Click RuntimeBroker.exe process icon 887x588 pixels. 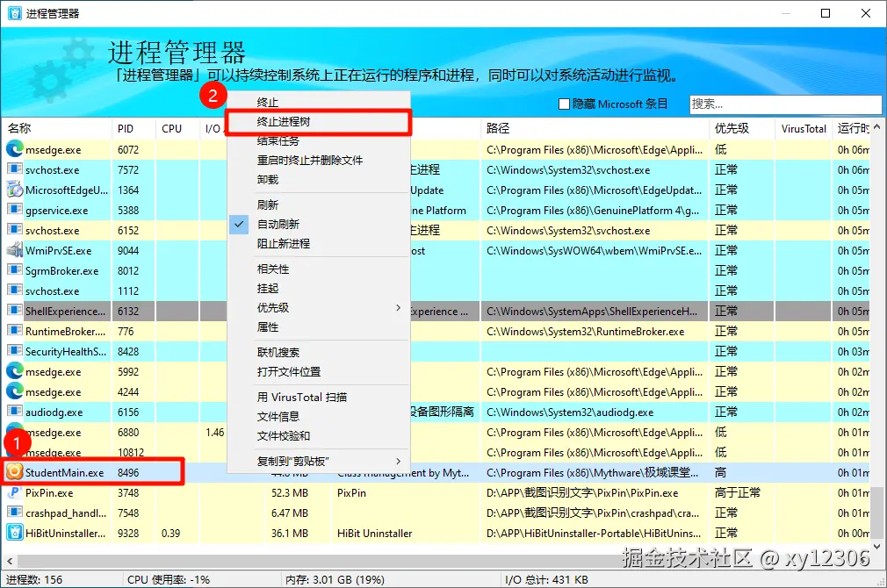click(x=14, y=331)
